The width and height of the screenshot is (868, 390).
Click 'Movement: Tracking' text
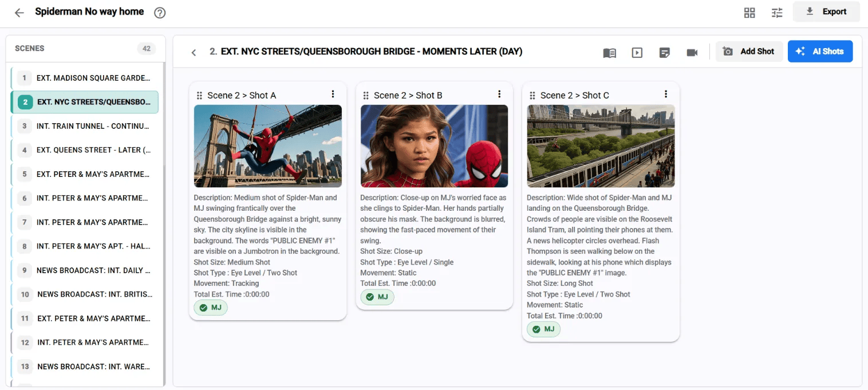pyautogui.click(x=226, y=283)
